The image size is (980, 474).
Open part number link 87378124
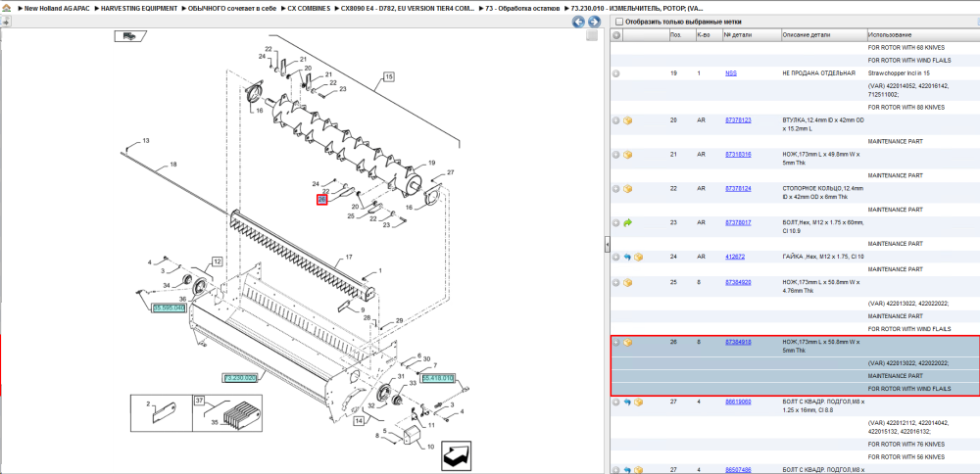738,188
